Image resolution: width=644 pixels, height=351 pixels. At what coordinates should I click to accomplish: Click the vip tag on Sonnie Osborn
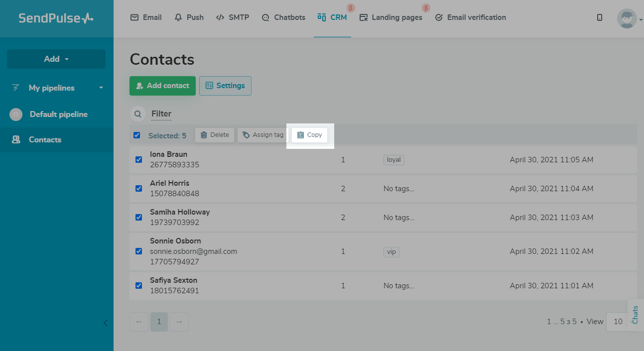[x=391, y=252]
